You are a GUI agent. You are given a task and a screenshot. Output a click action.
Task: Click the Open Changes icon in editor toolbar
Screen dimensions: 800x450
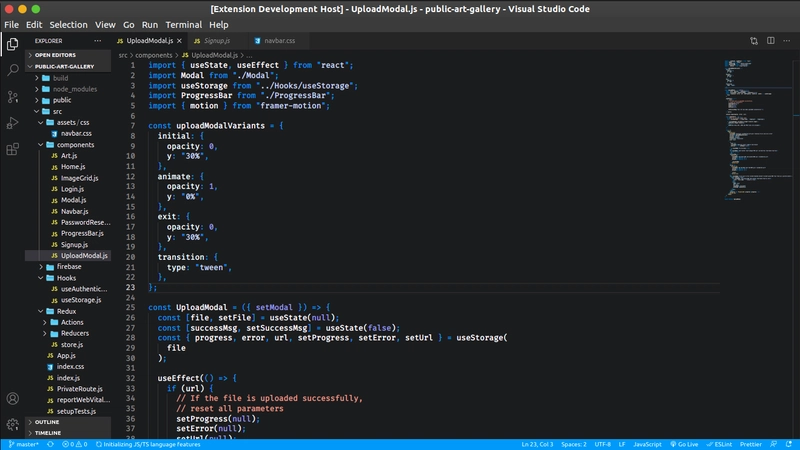coord(754,41)
